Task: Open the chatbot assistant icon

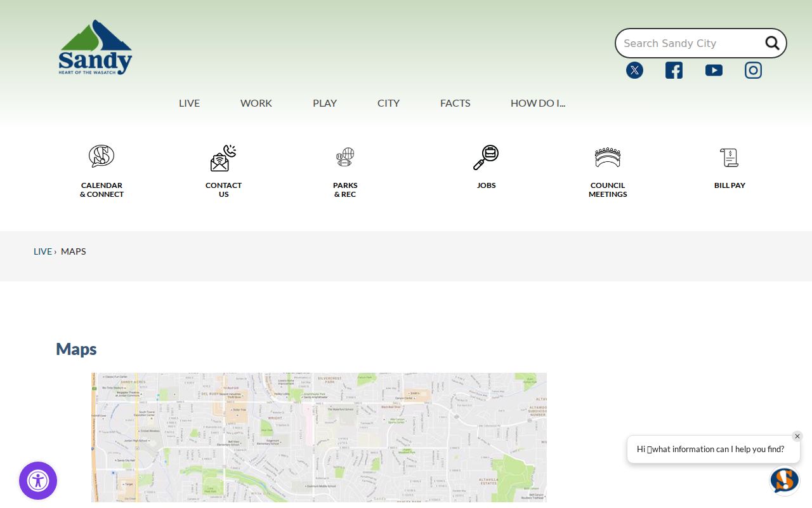Action: [x=784, y=481]
